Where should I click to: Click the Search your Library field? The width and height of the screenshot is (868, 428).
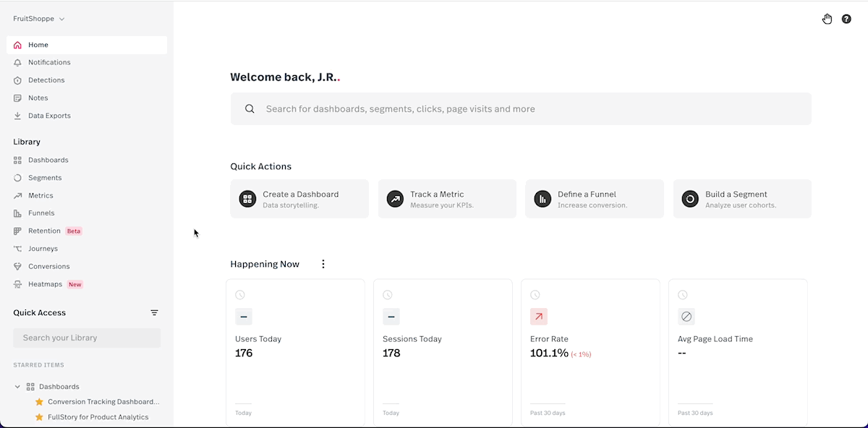click(87, 338)
